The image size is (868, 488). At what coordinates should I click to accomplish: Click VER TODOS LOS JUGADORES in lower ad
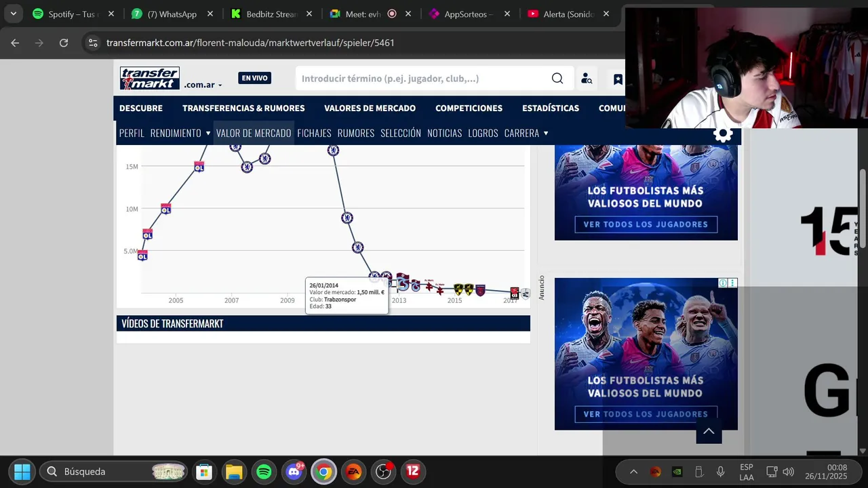[646, 414]
